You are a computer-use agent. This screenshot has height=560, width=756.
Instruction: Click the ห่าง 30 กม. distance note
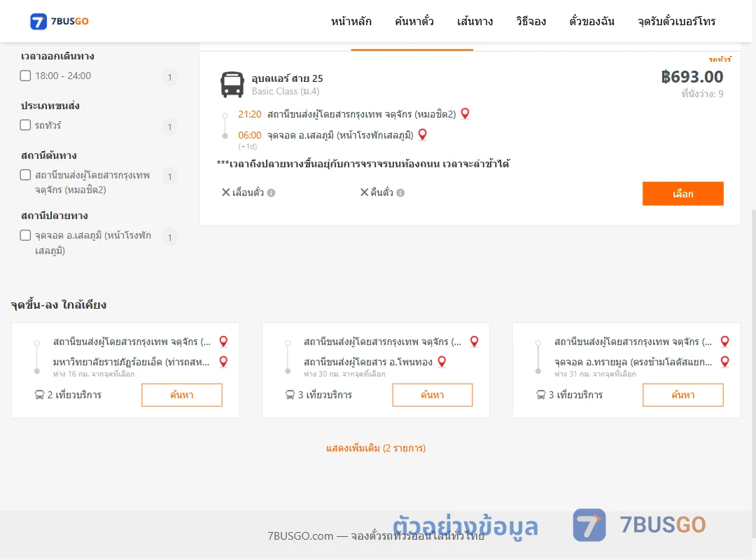click(344, 374)
